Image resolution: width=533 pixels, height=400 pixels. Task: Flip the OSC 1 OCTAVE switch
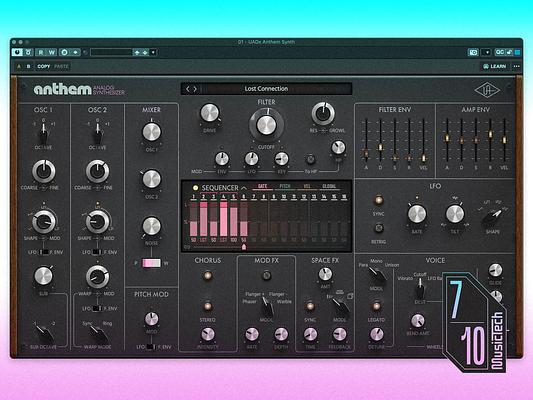click(43, 134)
